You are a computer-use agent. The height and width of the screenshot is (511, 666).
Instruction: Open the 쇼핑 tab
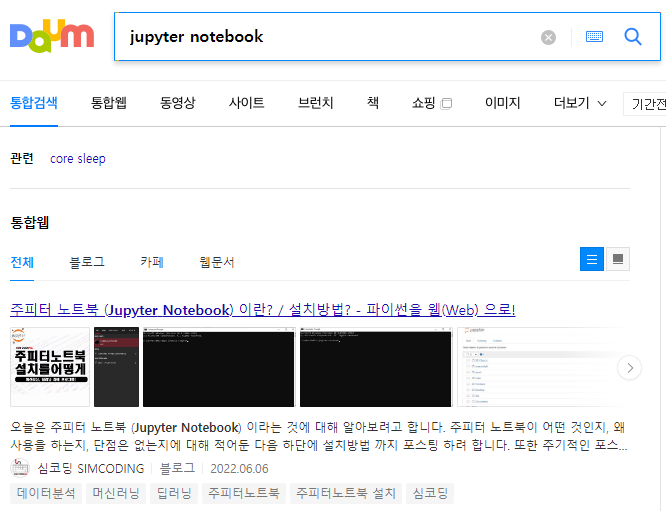423,103
